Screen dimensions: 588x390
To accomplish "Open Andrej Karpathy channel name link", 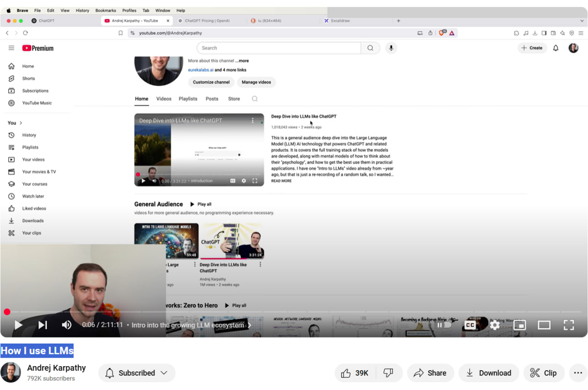I will tap(57, 367).
